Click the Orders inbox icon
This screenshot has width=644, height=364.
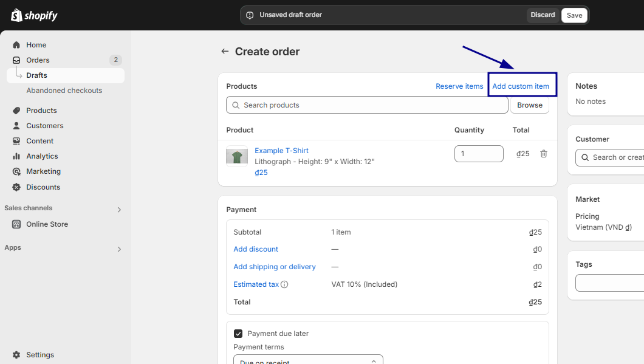(16, 60)
